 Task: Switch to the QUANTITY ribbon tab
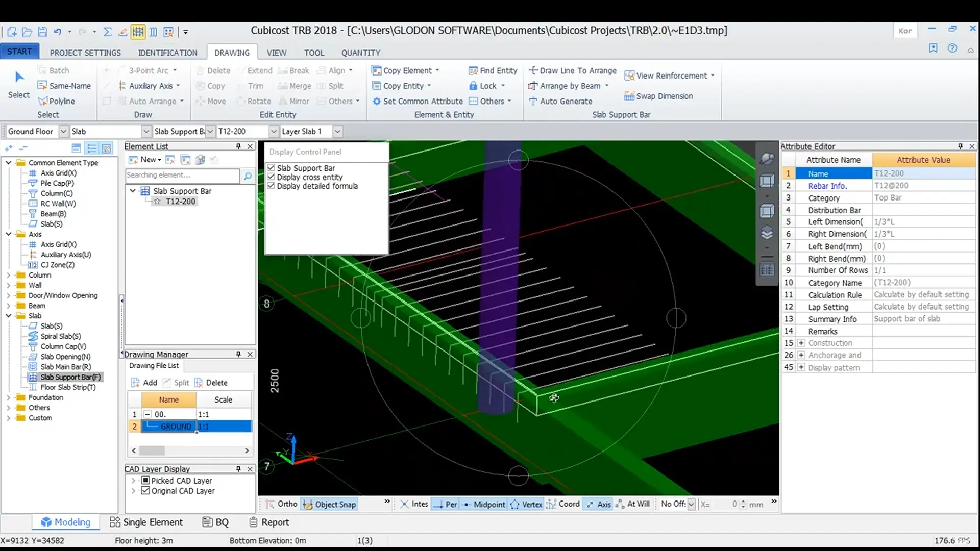click(360, 53)
